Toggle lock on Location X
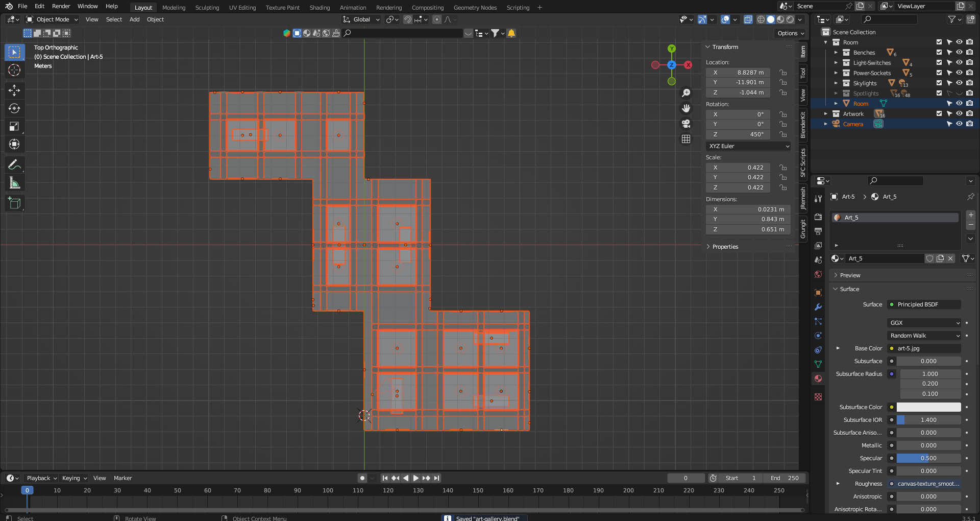This screenshot has height=521, width=980. tap(783, 73)
